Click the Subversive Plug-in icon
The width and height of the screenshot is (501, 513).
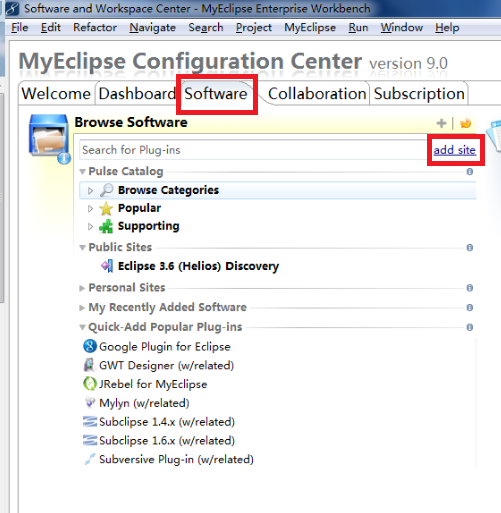(x=90, y=459)
